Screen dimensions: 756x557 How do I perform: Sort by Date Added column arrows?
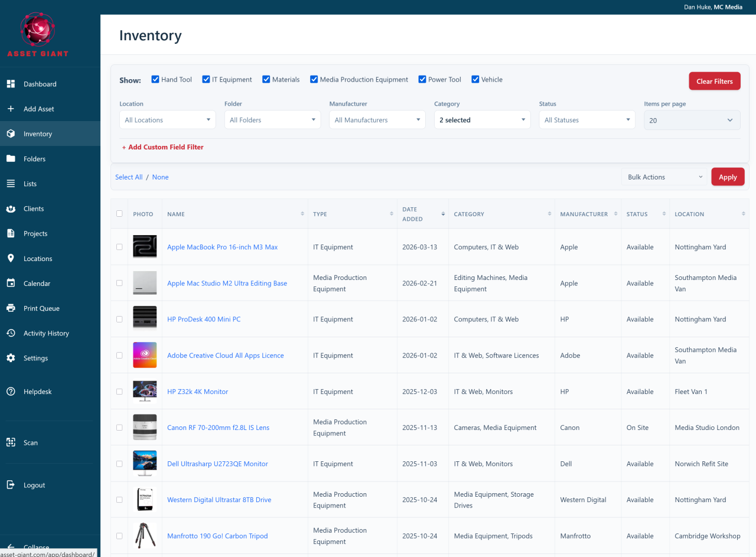pyautogui.click(x=444, y=214)
